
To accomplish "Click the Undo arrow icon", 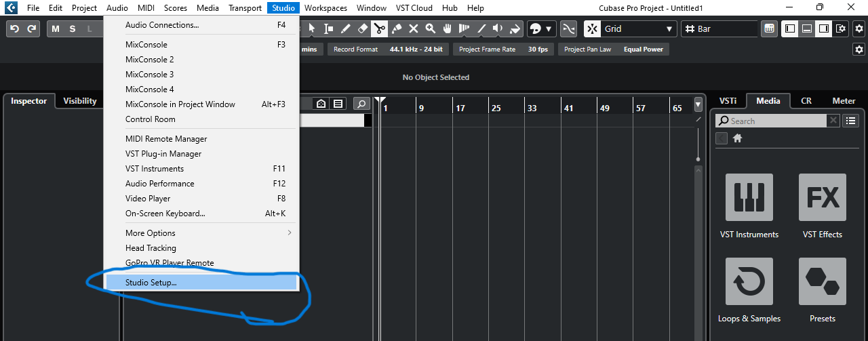I will pos(15,28).
